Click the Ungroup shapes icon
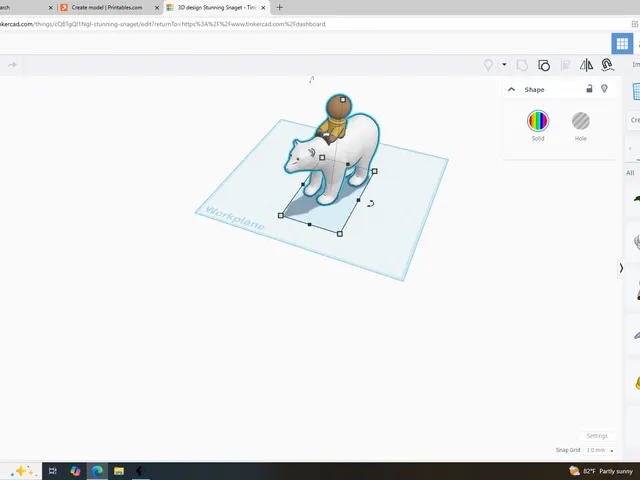Image resolution: width=640 pixels, height=480 pixels. point(544,65)
